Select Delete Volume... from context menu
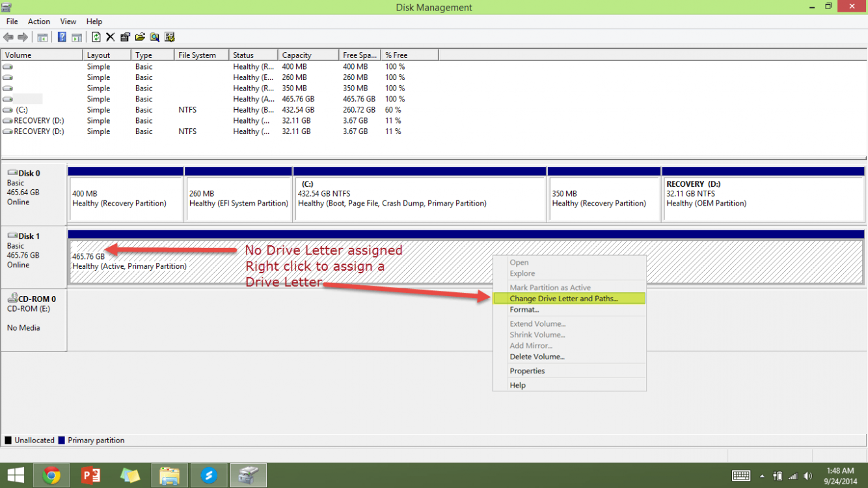Image resolution: width=868 pixels, height=488 pixels. pos(569,357)
